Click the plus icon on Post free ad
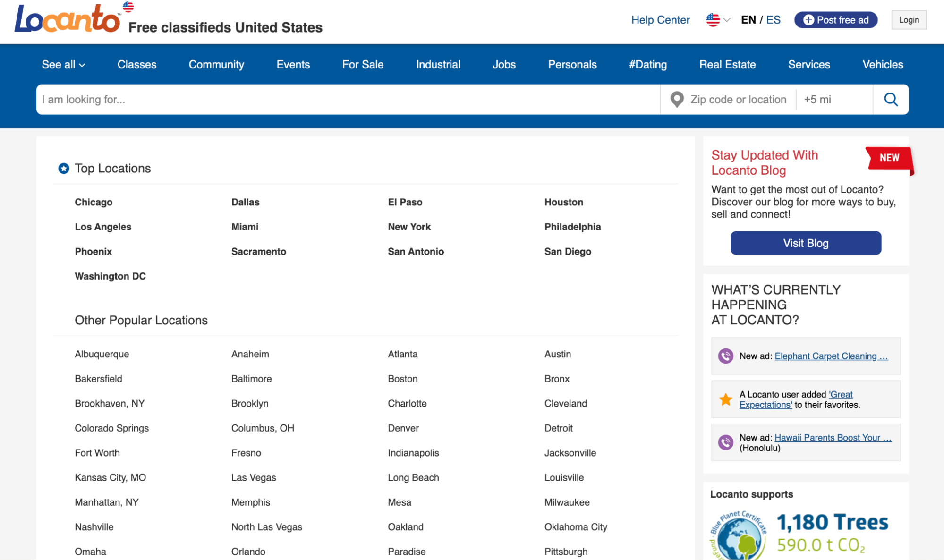Screen dimensions: 944x560 pyautogui.click(x=808, y=19)
